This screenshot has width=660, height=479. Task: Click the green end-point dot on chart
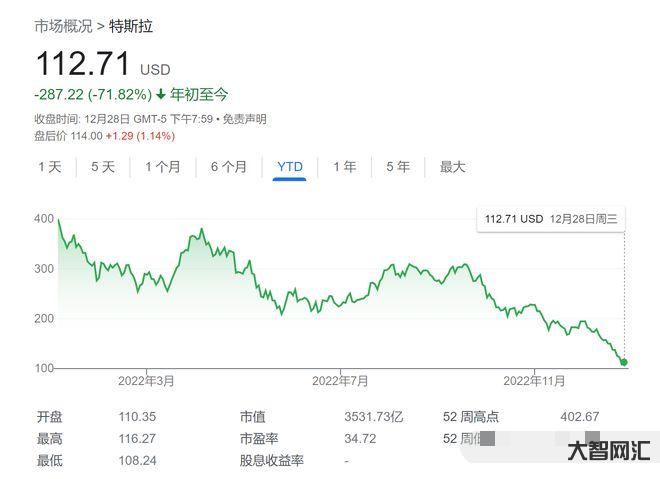pyautogui.click(x=624, y=362)
